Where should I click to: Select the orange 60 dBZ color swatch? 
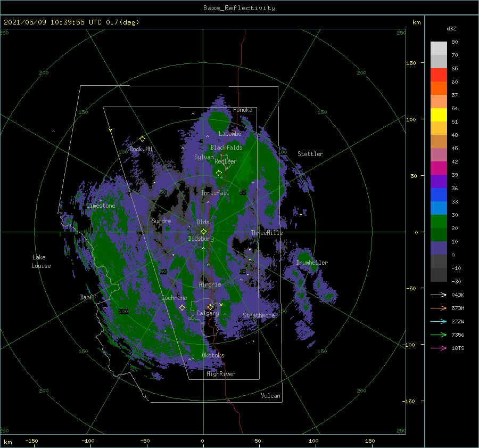click(439, 88)
